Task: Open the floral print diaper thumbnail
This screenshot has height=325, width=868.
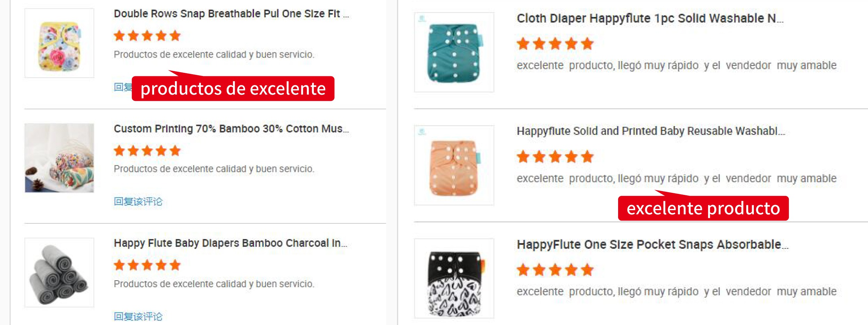Action: (x=59, y=43)
